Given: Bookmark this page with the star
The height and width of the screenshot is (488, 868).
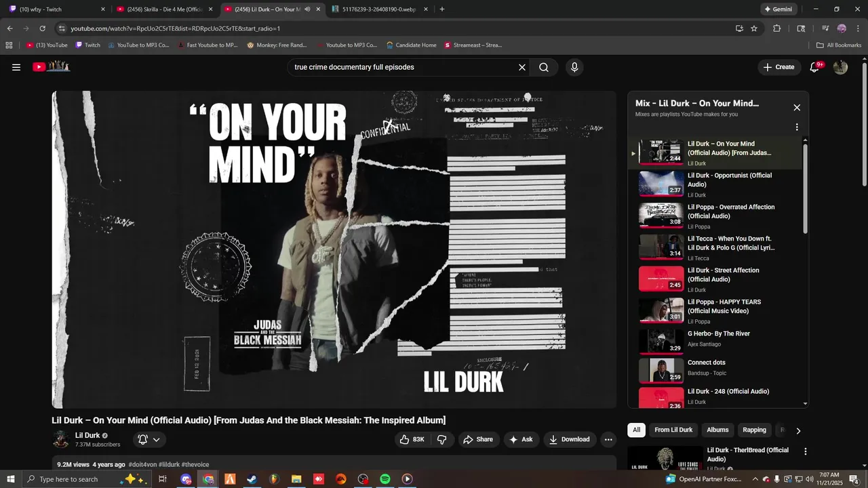Looking at the screenshot, I should point(754,28).
